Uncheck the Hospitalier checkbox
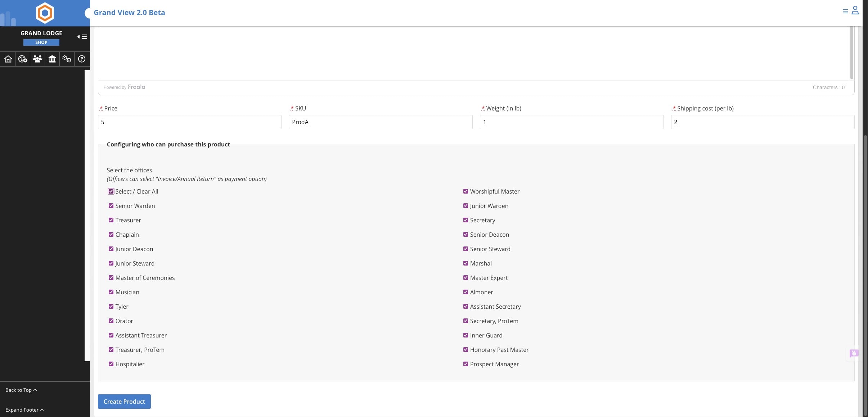Viewport: 868px width, 417px height. tap(111, 364)
